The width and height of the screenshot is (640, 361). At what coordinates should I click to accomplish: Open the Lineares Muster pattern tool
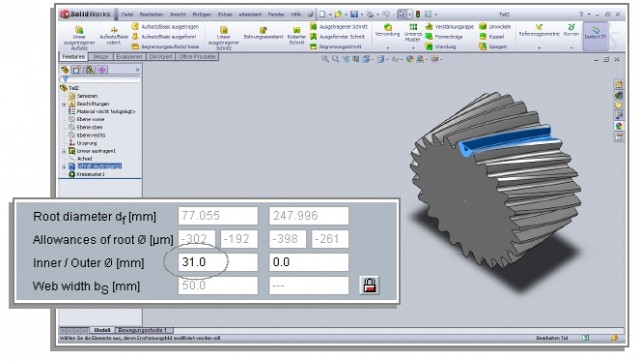coord(413,27)
